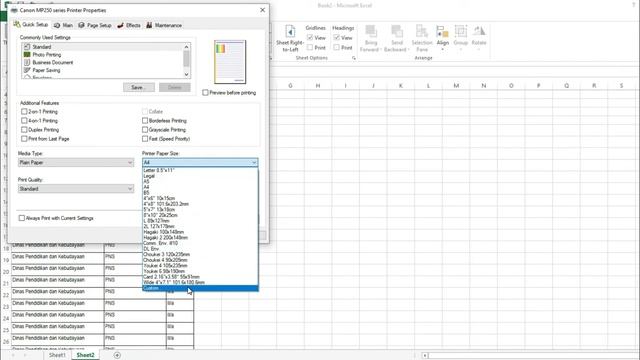Viewport: 640px width, 360px height.
Task: Enable Print from Last Page checkbox
Action: click(24, 138)
